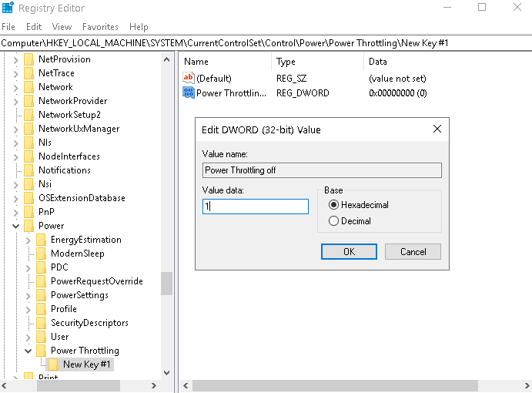
Task: Cancel the Edit DWORD dialog
Action: point(413,252)
